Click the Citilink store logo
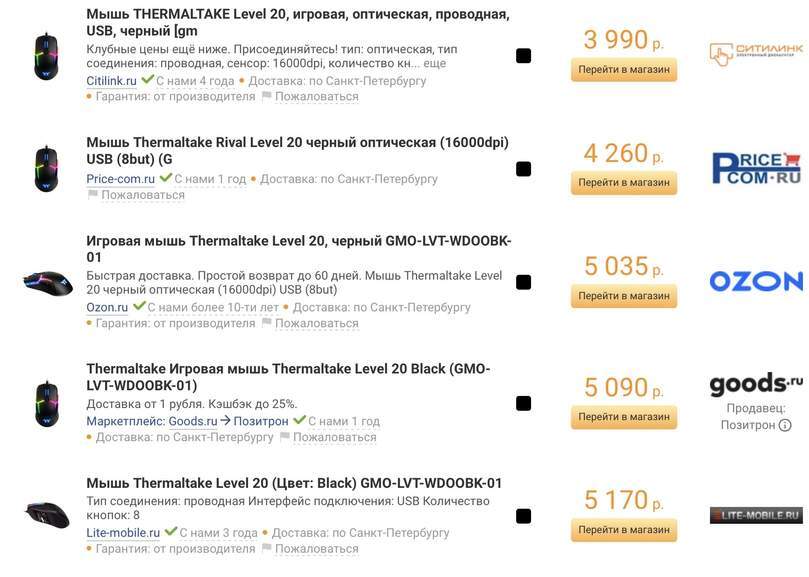The width and height of the screenshot is (809, 577). (x=755, y=54)
